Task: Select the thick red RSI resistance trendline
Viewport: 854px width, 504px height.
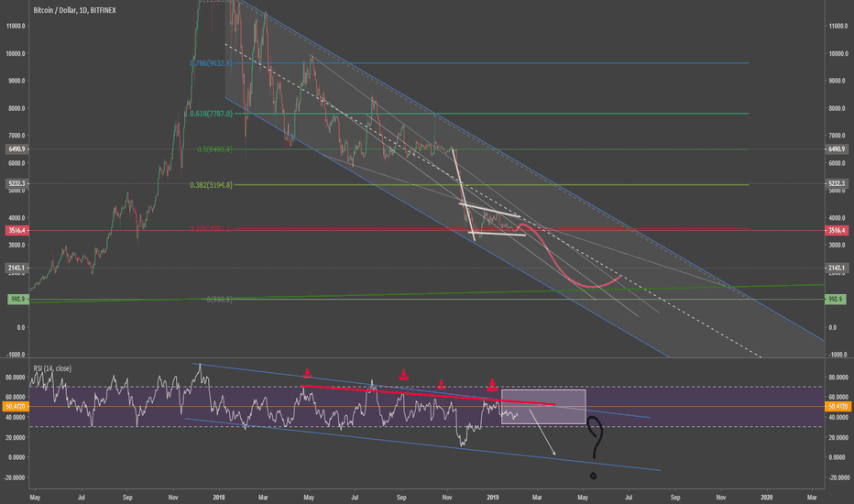Action: pos(428,395)
